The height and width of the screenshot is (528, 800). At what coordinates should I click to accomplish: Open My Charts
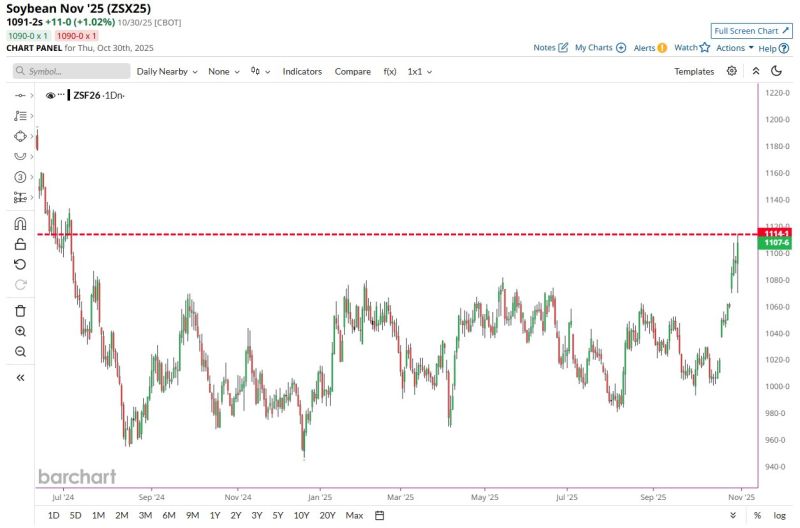pos(601,47)
